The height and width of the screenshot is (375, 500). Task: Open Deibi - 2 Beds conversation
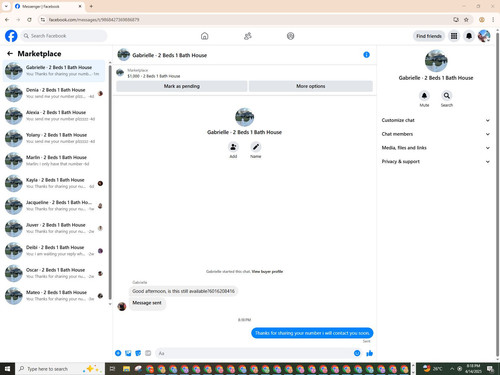[54, 251]
